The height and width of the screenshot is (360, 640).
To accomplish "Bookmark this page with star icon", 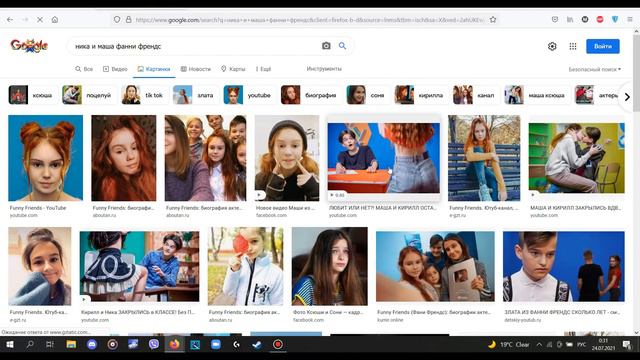I will (x=493, y=20).
